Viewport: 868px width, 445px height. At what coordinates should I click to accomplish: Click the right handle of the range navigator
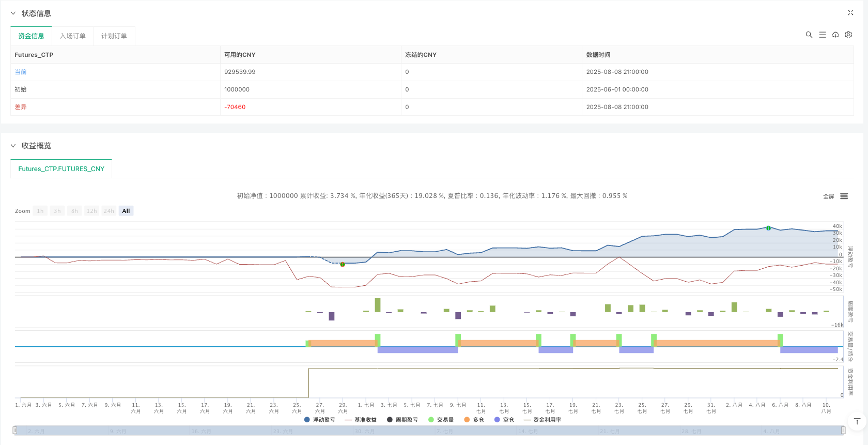coord(843,430)
